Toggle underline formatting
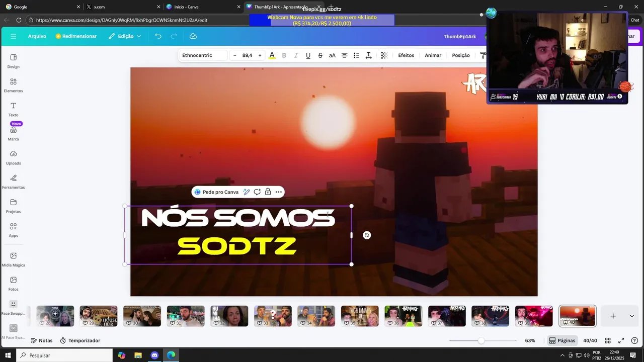The height and width of the screenshot is (362, 644). 308,55
